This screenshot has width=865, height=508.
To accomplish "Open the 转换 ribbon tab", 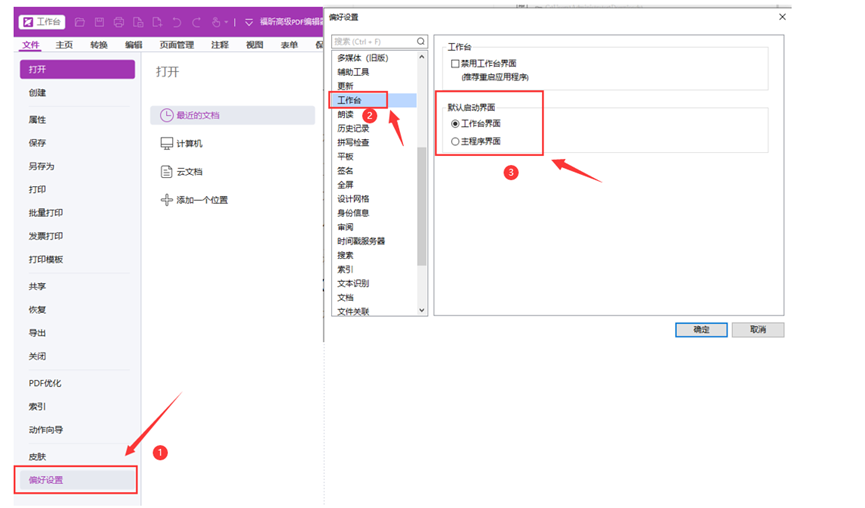I will [98, 45].
